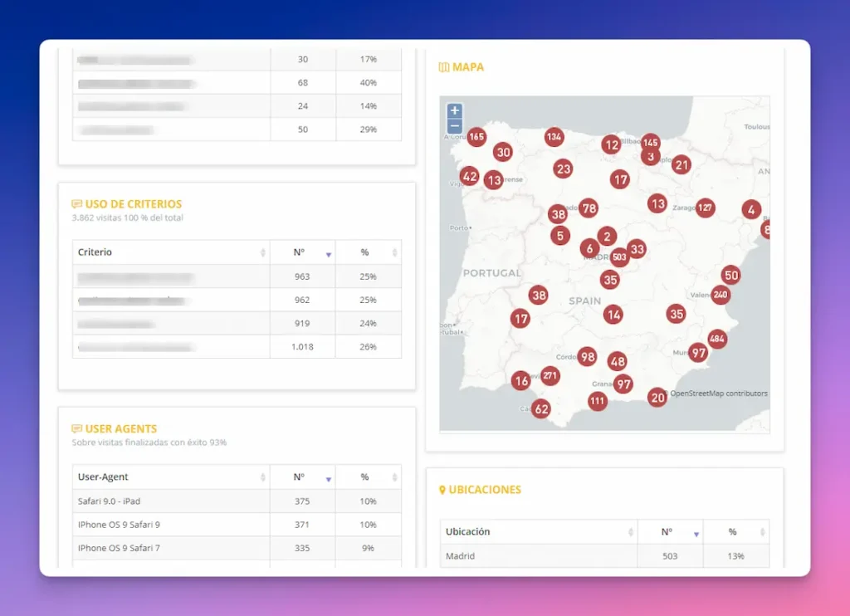Toggle sort order on Ubicación N° column
The image size is (850, 616).
pyautogui.click(x=696, y=531)
